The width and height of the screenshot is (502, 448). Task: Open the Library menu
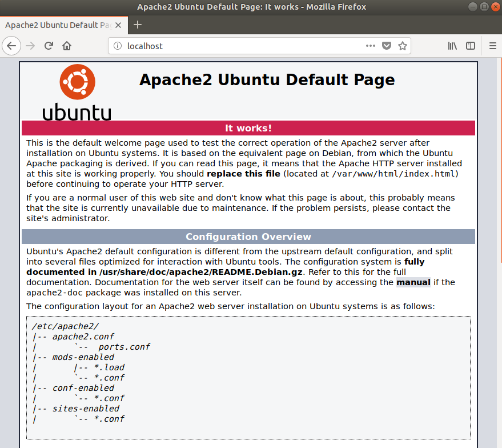452,46
